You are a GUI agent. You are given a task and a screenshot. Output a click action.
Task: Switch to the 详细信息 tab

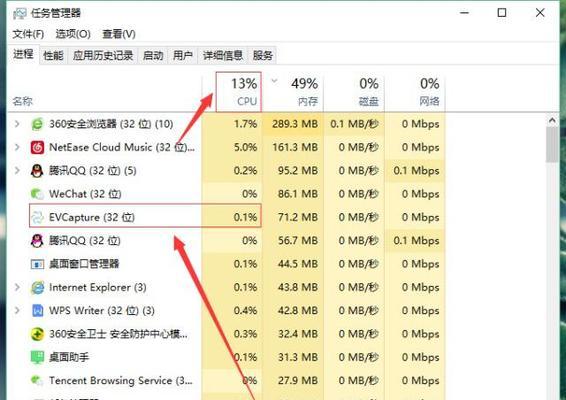pos(223,56)
